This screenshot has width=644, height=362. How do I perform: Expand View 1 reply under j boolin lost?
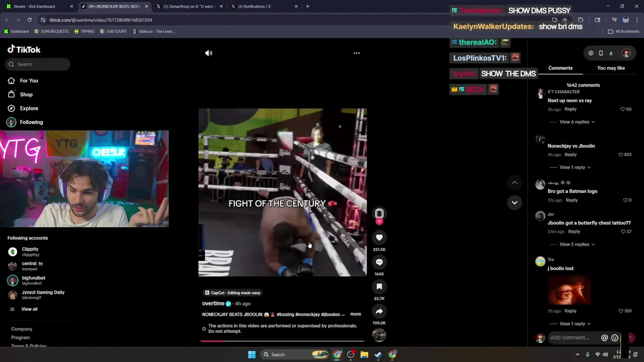coord(575,324)
